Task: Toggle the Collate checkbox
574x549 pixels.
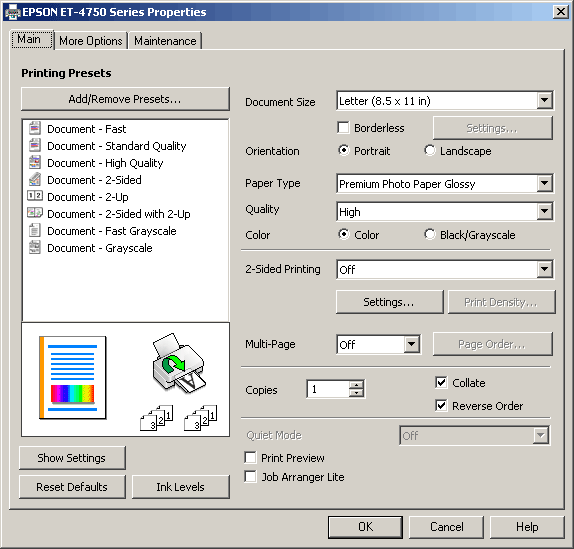Action: tap(441, 382)
